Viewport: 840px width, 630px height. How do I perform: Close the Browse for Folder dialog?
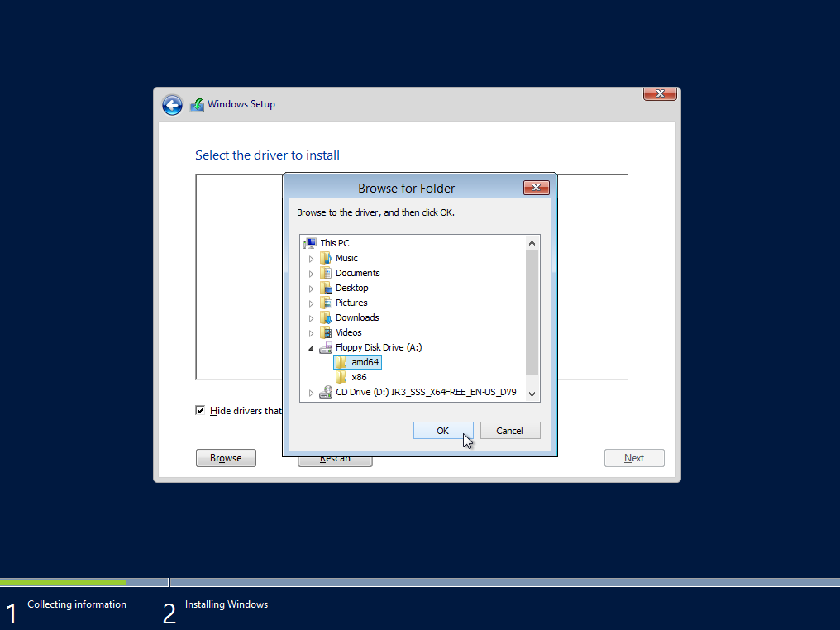[537, 188]
